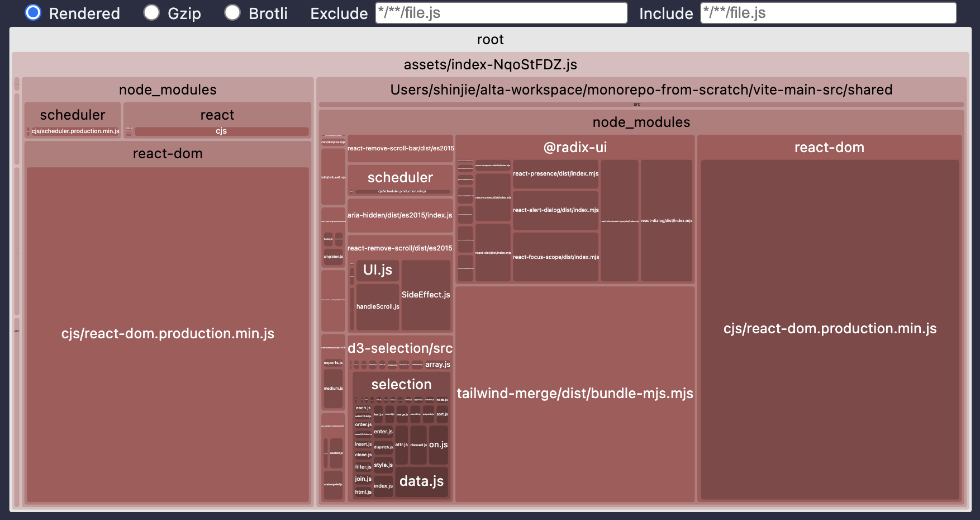Click the @radix-ui group header
The image size is (980, 520).
tap(575, 147)
